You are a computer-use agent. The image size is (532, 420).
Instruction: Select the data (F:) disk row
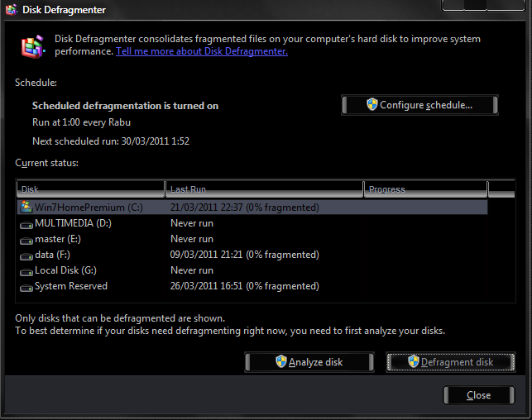tap(252, 255)
